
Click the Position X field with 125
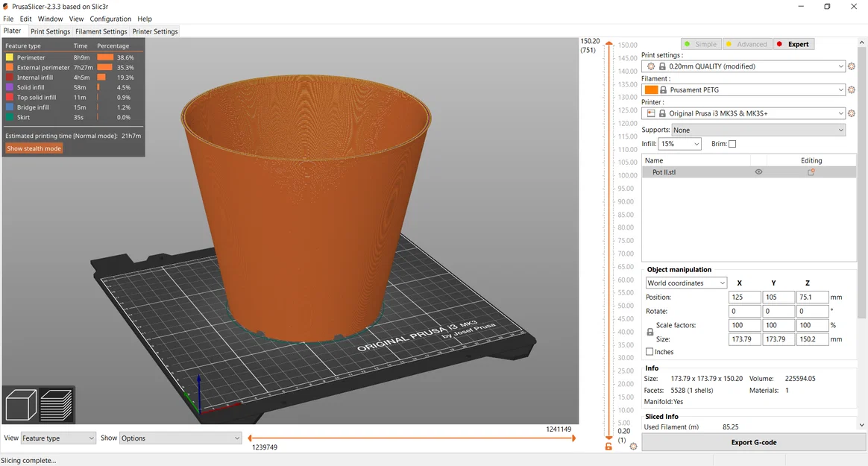tap(744, 297)
